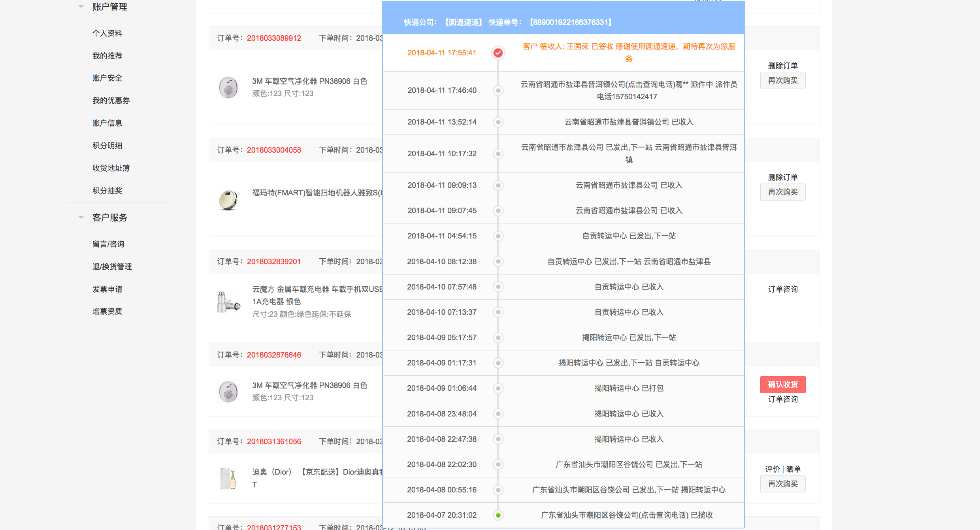Click timeline dot at 2018-04-10 08:12:38

(498, 261)
